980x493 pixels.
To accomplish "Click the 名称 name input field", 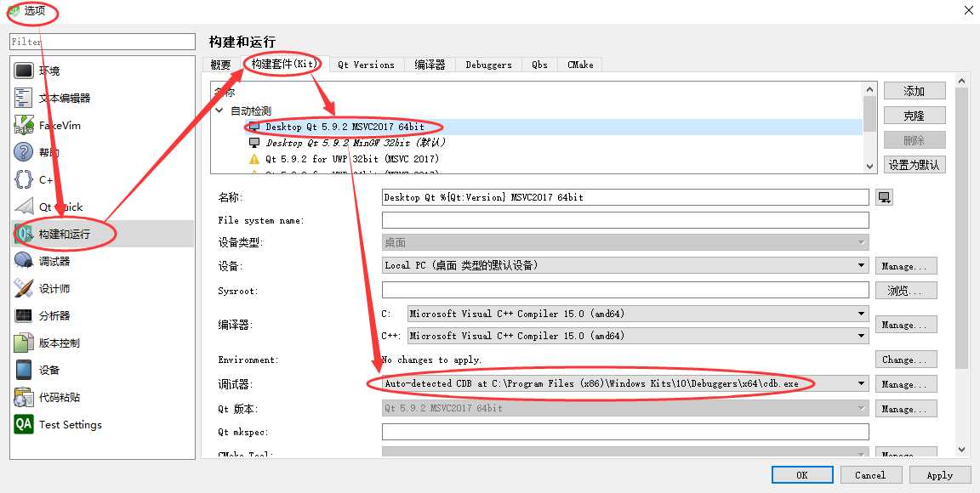I will click(x=625, y=197).
